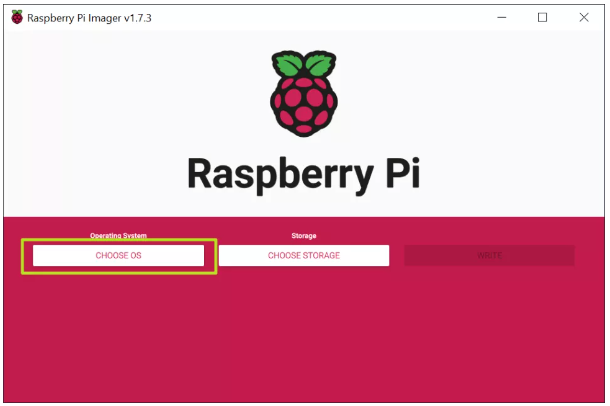Click the 'Storage' label text

tap(304, 236)
